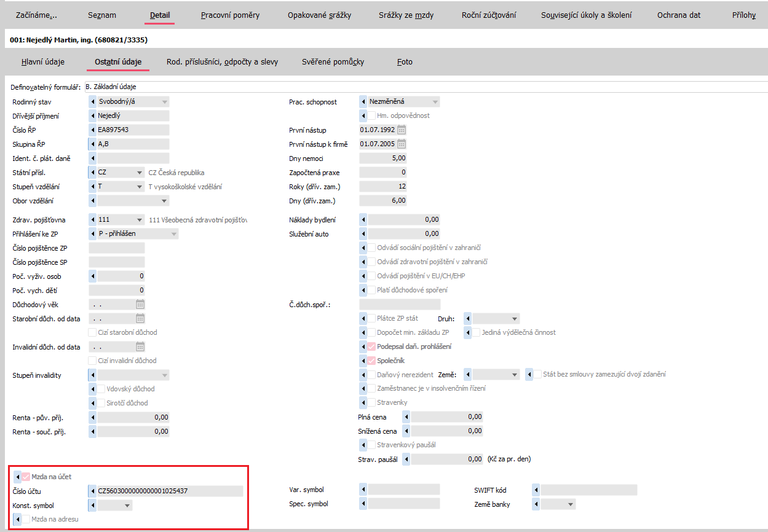768x532 pixels.
Task: Expand the Rodinný stav dropdown
Action: pyautogui.click(x=164, y=102)
